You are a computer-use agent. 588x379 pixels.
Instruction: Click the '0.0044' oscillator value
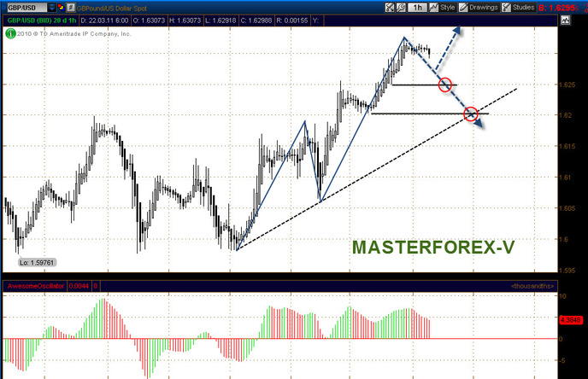[x=79, y=286]
